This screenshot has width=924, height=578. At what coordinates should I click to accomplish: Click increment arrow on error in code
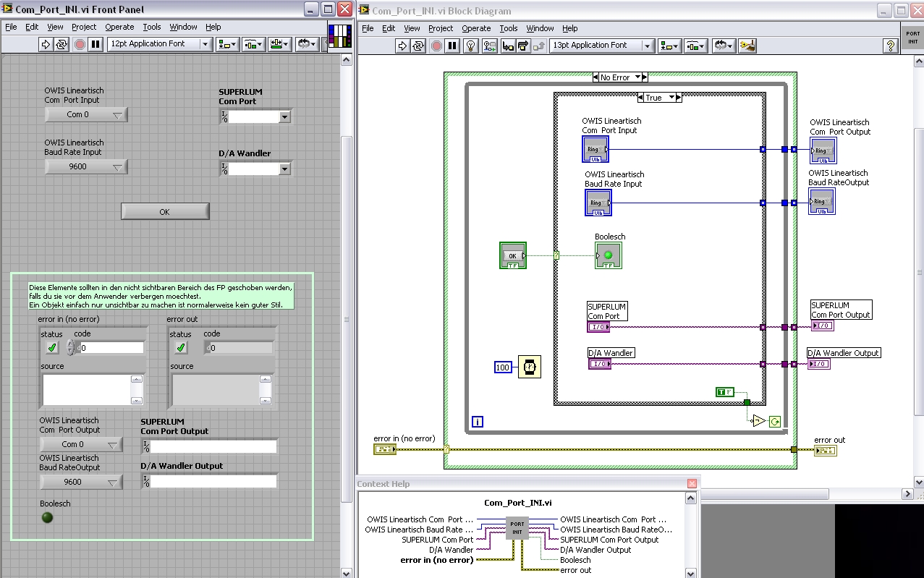pos(70,344)
